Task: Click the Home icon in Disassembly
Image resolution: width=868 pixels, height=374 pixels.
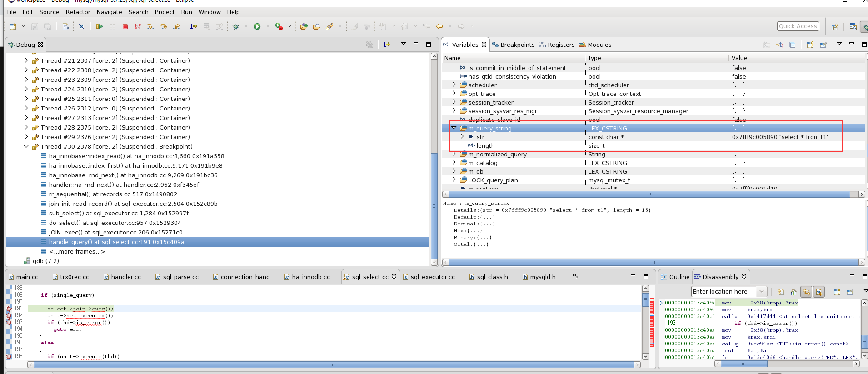Action: pos(793,292)
